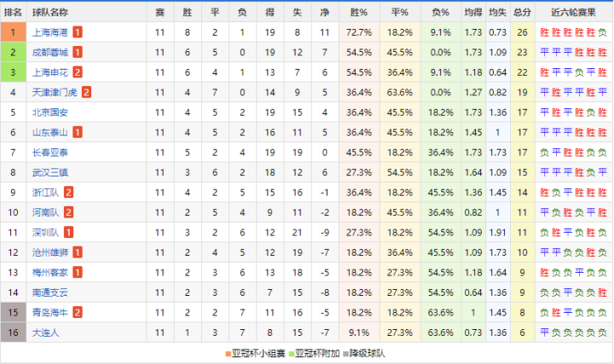Click the green 亚冠杯附加 legend swatch
This screenshot has height=364, width=614.
291,353
